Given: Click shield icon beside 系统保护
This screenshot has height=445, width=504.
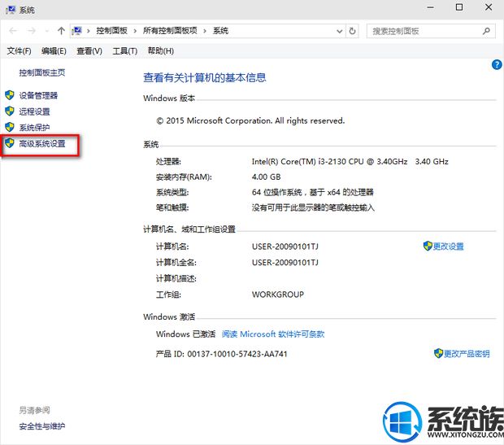Looking at the screenshot, I should pos(10,127).
